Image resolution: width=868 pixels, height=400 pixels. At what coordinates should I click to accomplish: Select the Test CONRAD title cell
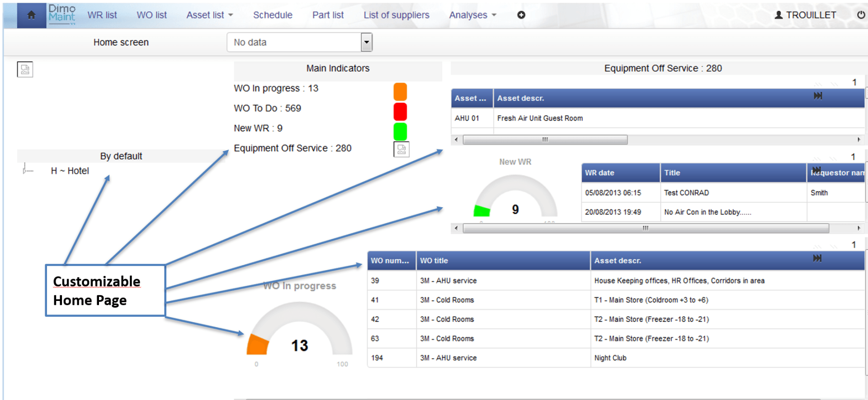point(733,193)
